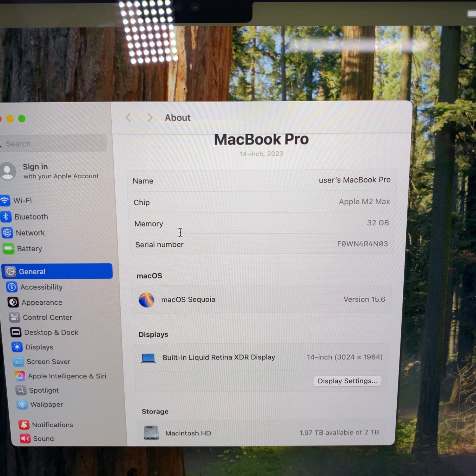The height and width of the screenshot is (476, 476).
Task: Open Control Center icon
Action: pos(15,317)
